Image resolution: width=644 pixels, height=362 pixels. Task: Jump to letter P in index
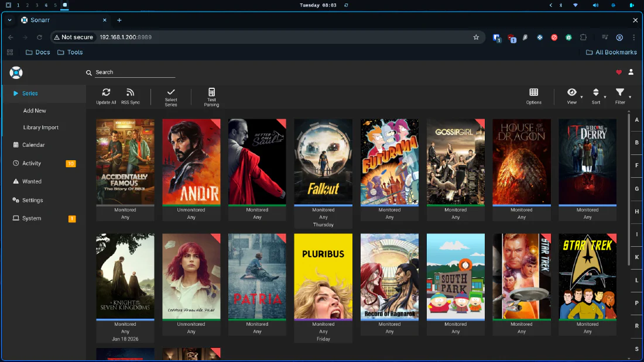click(636, 304)
